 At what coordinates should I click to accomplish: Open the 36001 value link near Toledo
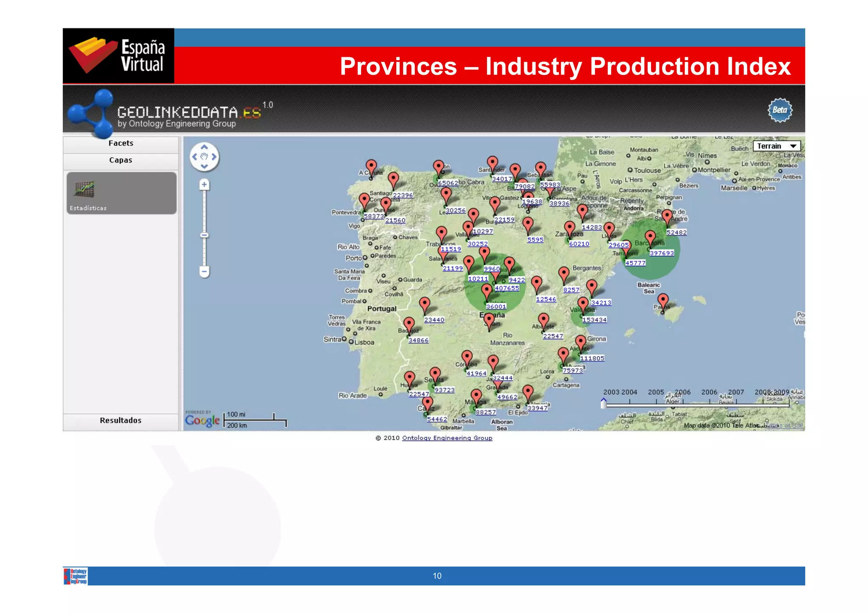point(496,307)
